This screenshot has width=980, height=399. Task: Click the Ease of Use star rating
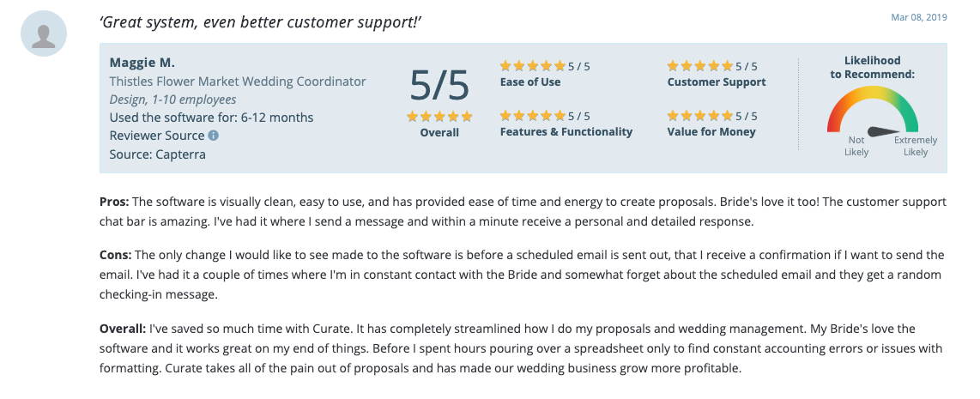[x=533, y=66]
